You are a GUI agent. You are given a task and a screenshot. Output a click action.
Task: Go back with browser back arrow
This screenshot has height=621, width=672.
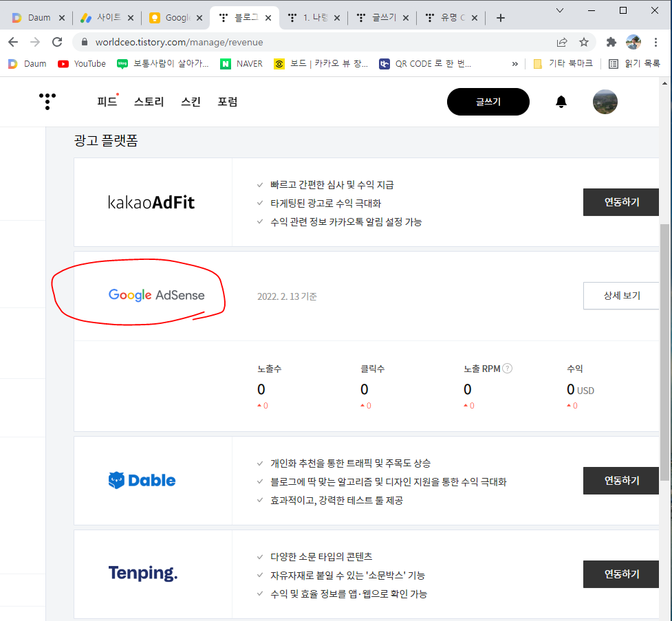(x=13, y=42)
